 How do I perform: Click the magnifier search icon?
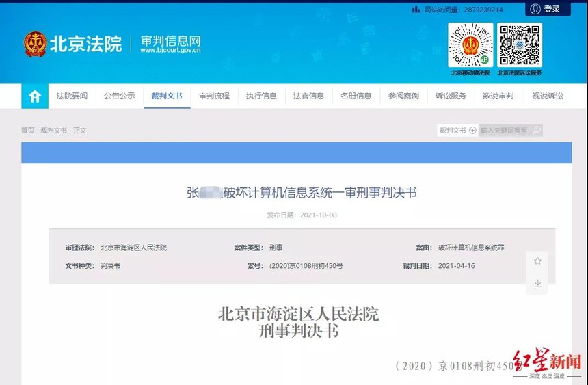click(x=537, y=130)
